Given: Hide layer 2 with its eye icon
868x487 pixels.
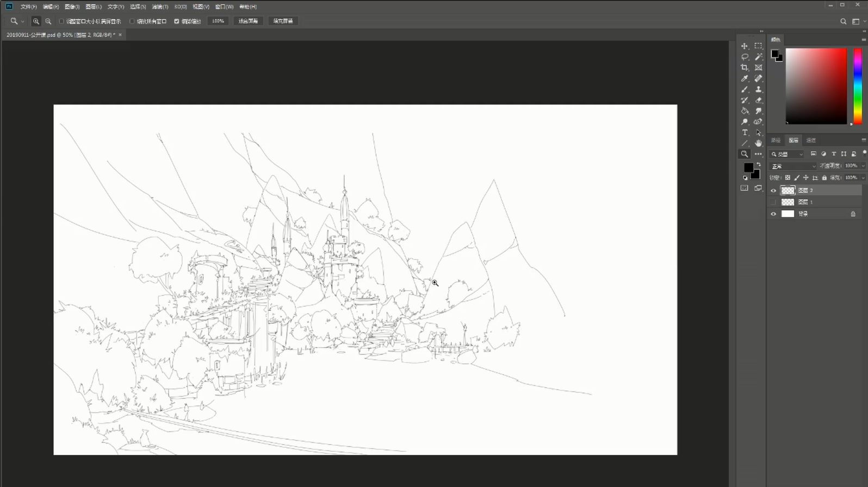Looking at the screenshot, I should pyautogui.click(x=773, y=191).
